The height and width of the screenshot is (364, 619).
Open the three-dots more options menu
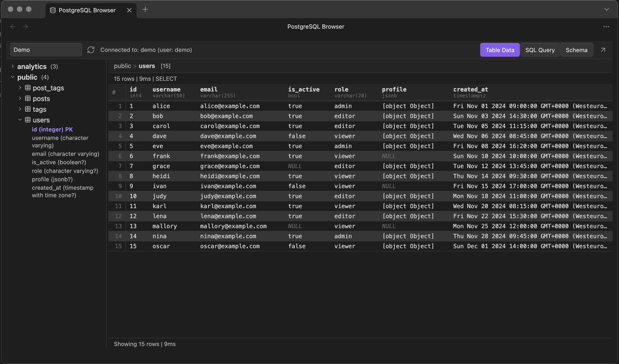[x=606, y=27]
